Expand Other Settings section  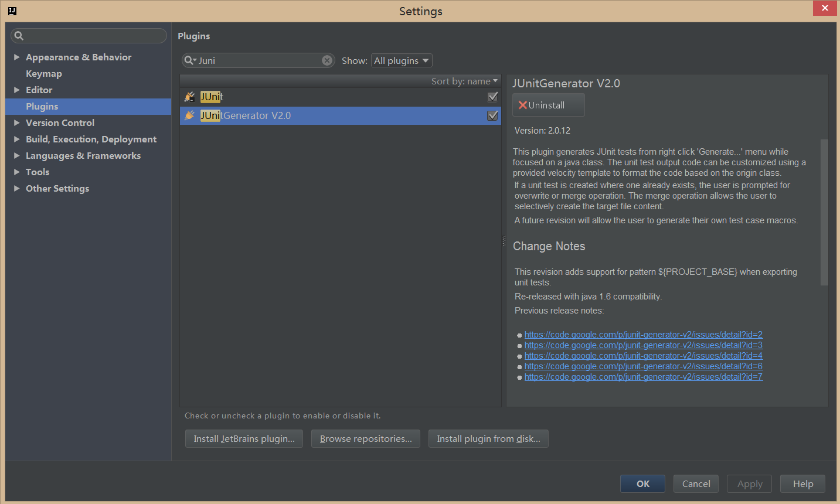click(x=17, y=188)
